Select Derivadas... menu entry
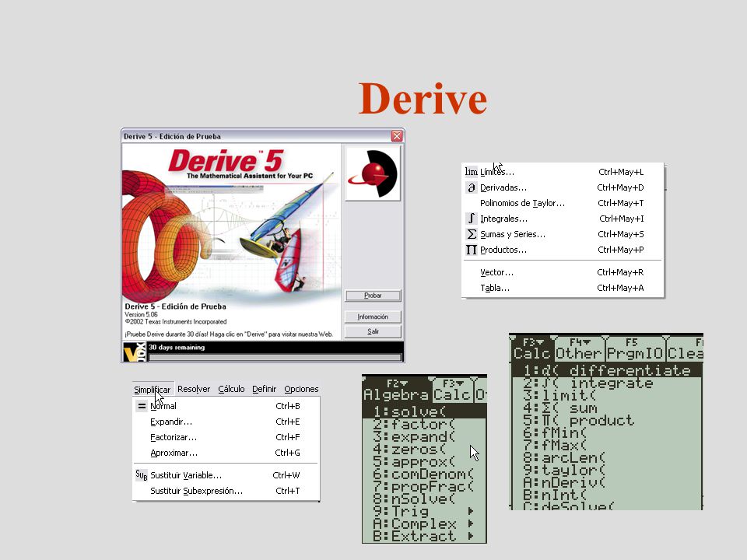This screenshot has height=560, width=747. (563, 187)
